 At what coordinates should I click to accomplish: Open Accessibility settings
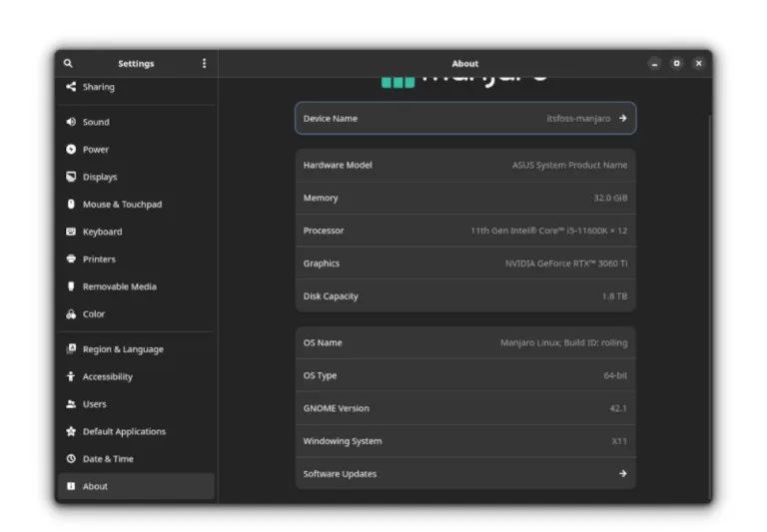pyautogui.click(x=136, y=376)
